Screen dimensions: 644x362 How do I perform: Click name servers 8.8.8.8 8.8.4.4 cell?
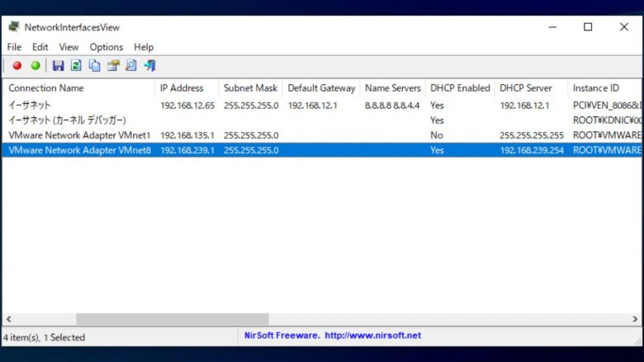[x=392, y=106]
